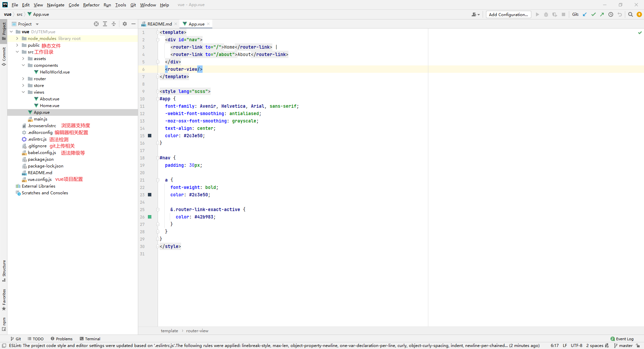Open the Navigate menu
The image size is (644, 349).
[56, 5]
